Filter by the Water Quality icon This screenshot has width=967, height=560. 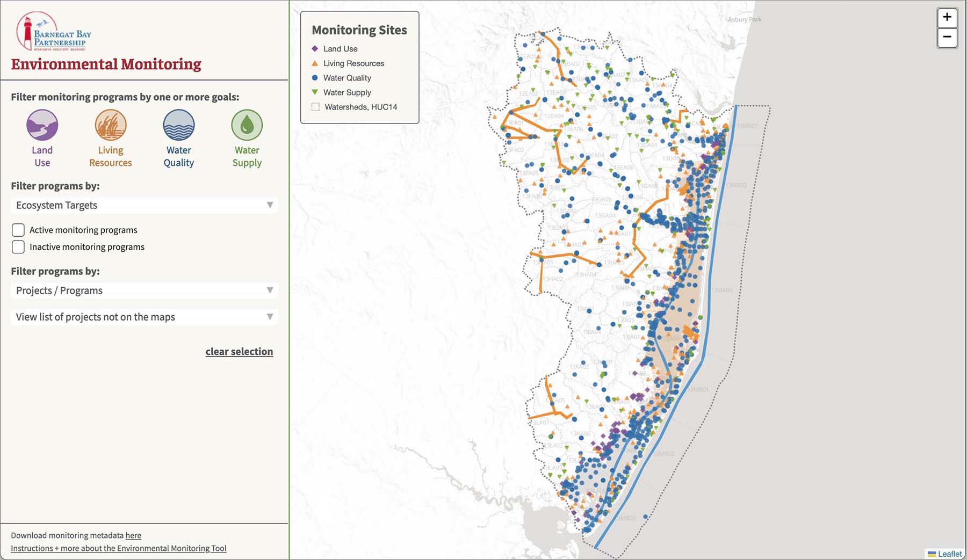(178, 125)
